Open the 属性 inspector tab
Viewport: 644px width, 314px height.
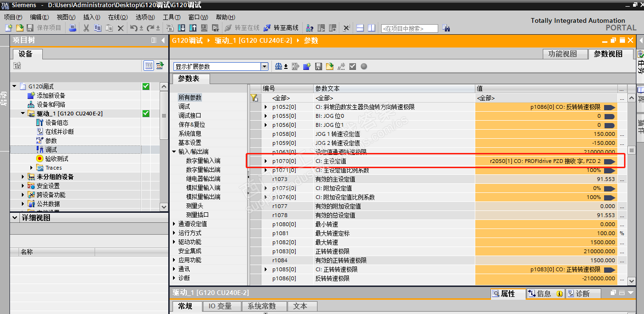coord(508,294)
